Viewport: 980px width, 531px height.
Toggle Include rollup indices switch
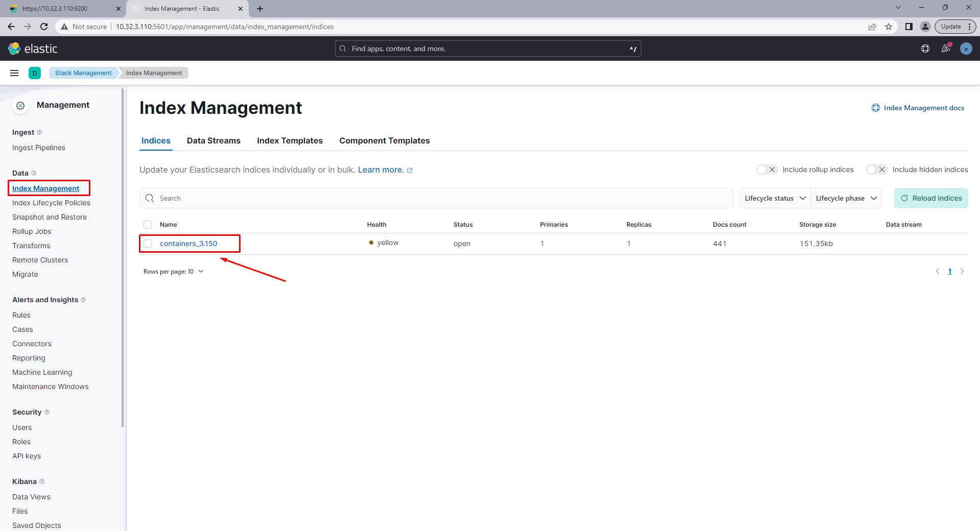coord(767,170)
